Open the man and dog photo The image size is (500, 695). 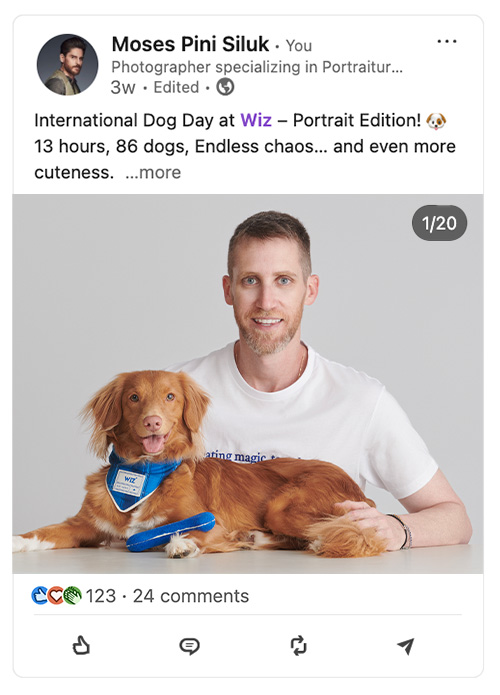pyautogui.click(x=248, y=384)
